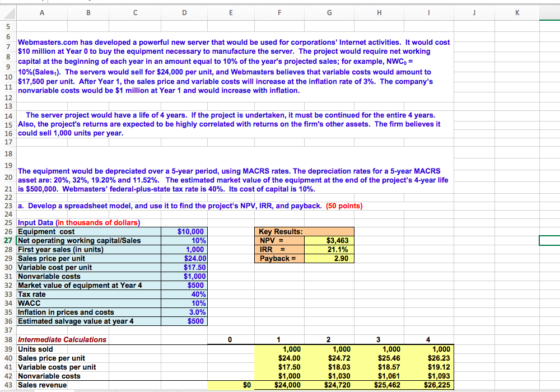
Task: Select the Equipment cost value $10,000
Action: [x=185, y=231]
